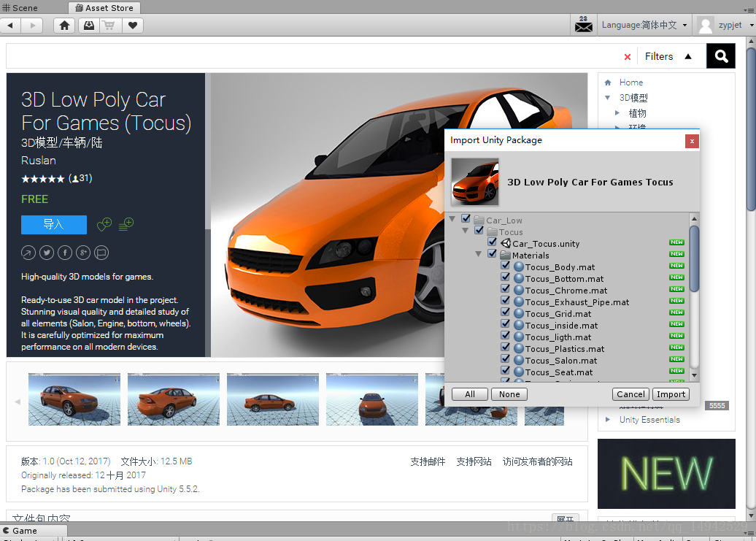This screenshot has height=541, width=756.
Task: Expand the Filters panel arrow
Action: (x=688, y=56)
